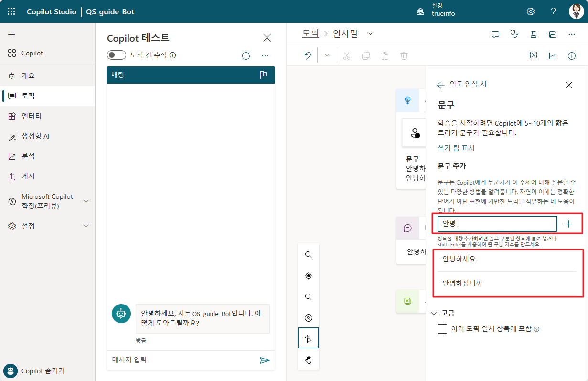Close the Copilot test pane

pyautogui.click(x=267, y=38)
